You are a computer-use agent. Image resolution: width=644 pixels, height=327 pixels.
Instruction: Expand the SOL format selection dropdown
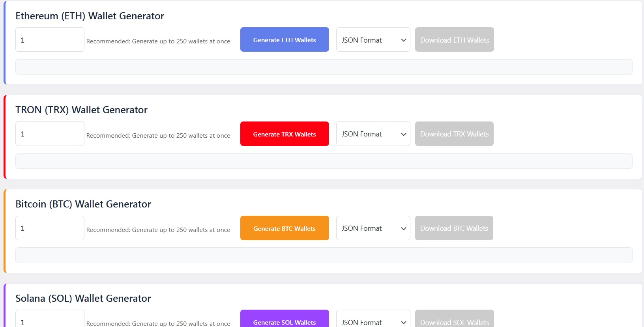click(373, 320)
